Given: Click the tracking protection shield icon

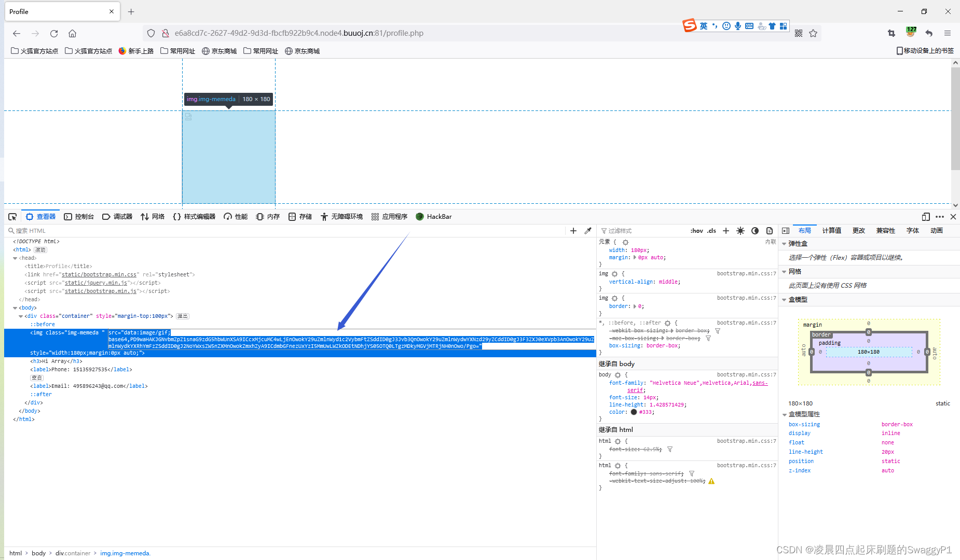Looking at the screenshot, I should click(x=151, y=33).
